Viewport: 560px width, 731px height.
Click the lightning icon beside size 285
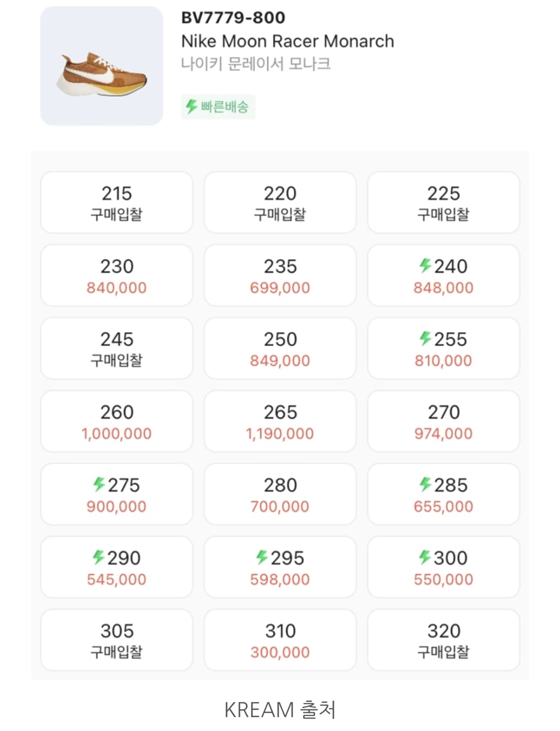click(x=425, y=484)
